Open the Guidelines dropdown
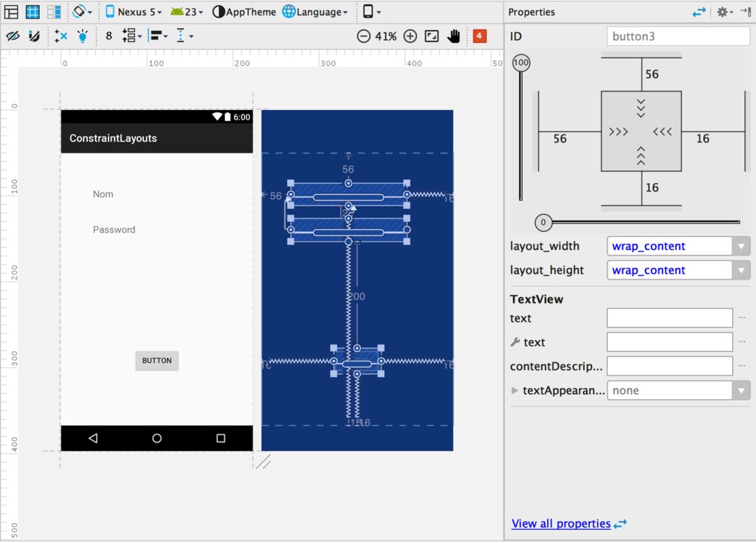The width and height of the screenshot is (756, 543). [x=184, y=35]
